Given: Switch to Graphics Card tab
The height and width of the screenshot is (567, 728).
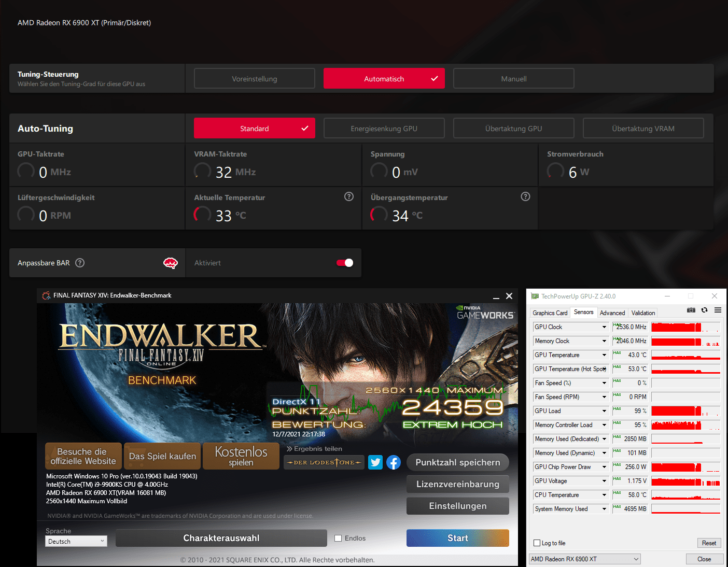Looking at the screenshot, I should pyautogui.click(x=550, y=313).
